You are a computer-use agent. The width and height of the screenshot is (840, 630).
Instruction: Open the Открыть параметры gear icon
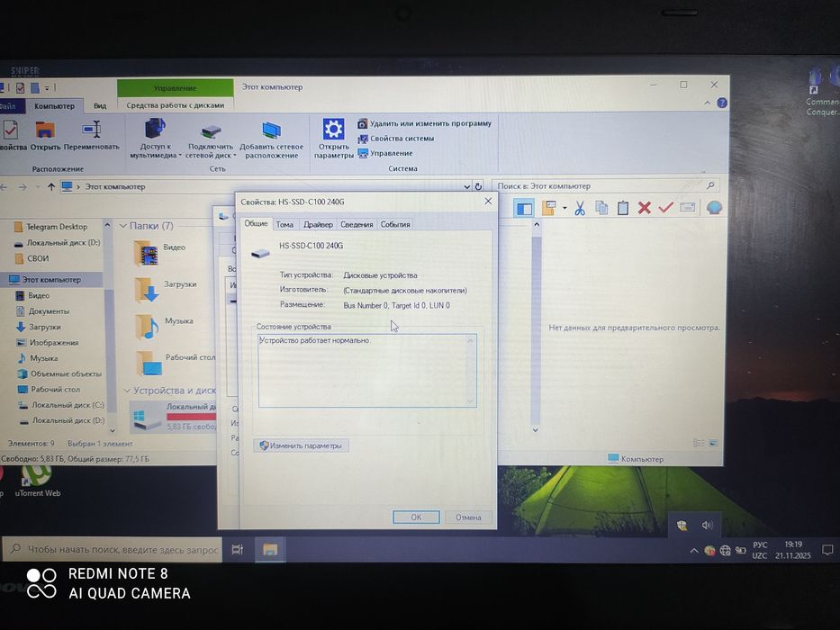333,129
